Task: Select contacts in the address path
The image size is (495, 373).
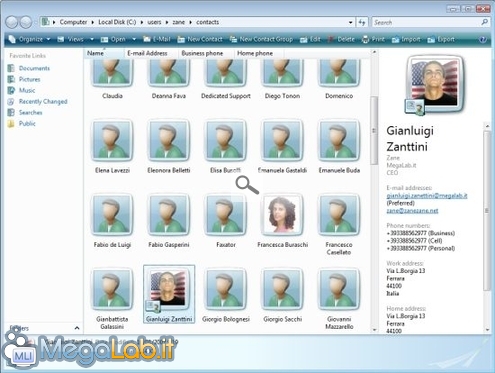Action: (207, 22)
